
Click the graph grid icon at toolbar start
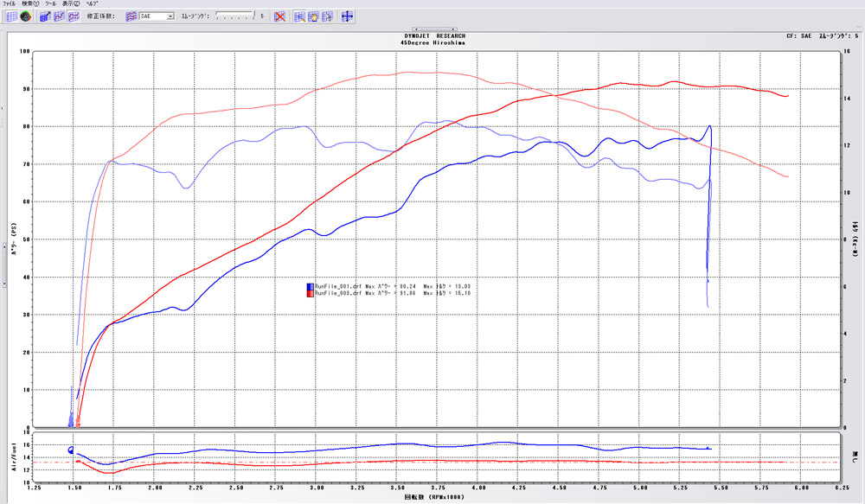point(11,16)
